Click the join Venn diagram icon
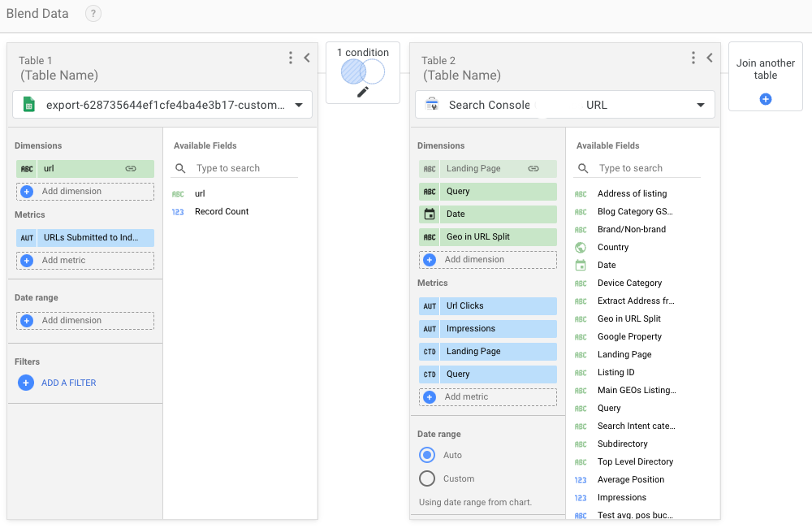The image size is (812, 528). [x=362, y=71]
